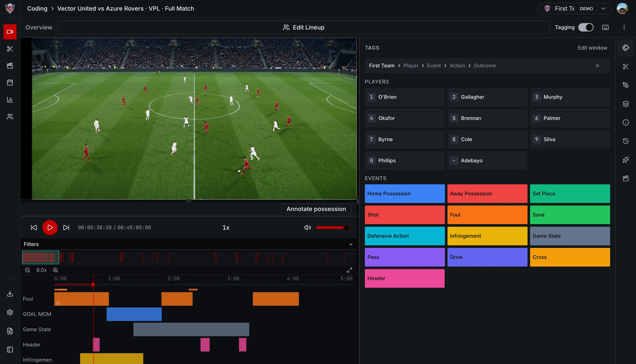Select Player step in tag breadcrumb

pos(411,65)
